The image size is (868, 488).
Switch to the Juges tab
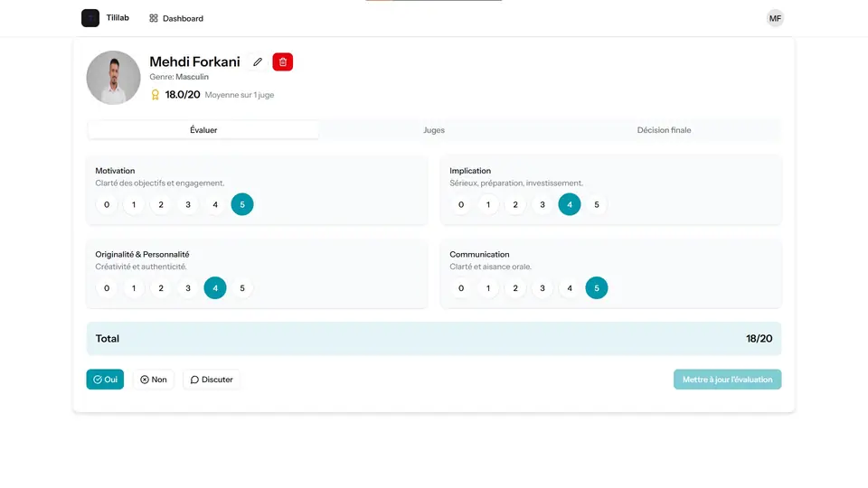(434, 130)
